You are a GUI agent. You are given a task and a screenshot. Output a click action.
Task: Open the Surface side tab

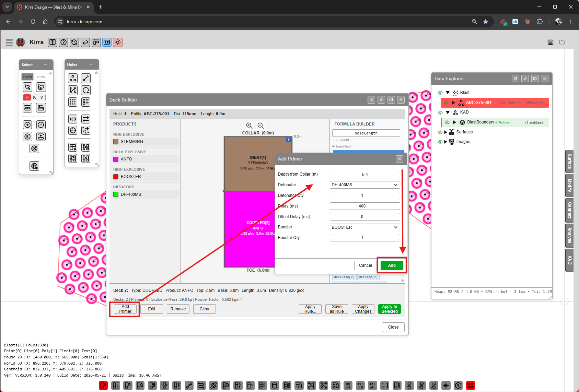pos(569,161)
